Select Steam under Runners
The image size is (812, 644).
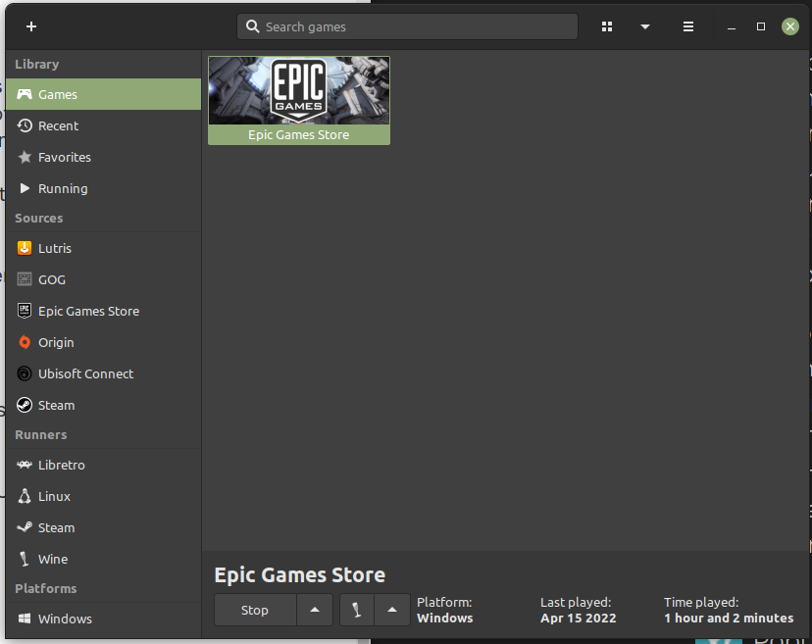click(x=104, y=527)
